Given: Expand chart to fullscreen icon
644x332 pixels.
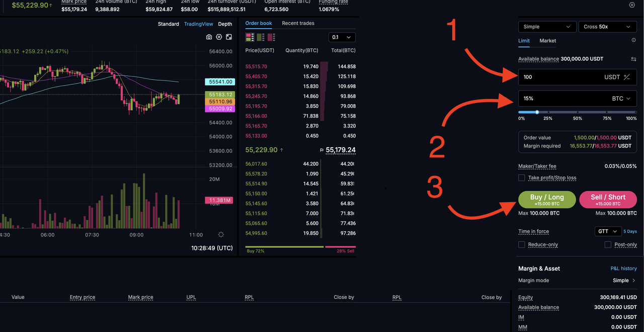Looking at the screenshot, I should click(x=229, y=37).
